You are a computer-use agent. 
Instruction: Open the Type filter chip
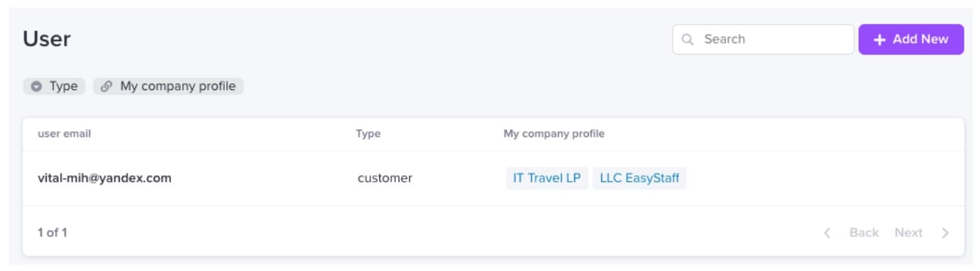[x=55, y=87]
